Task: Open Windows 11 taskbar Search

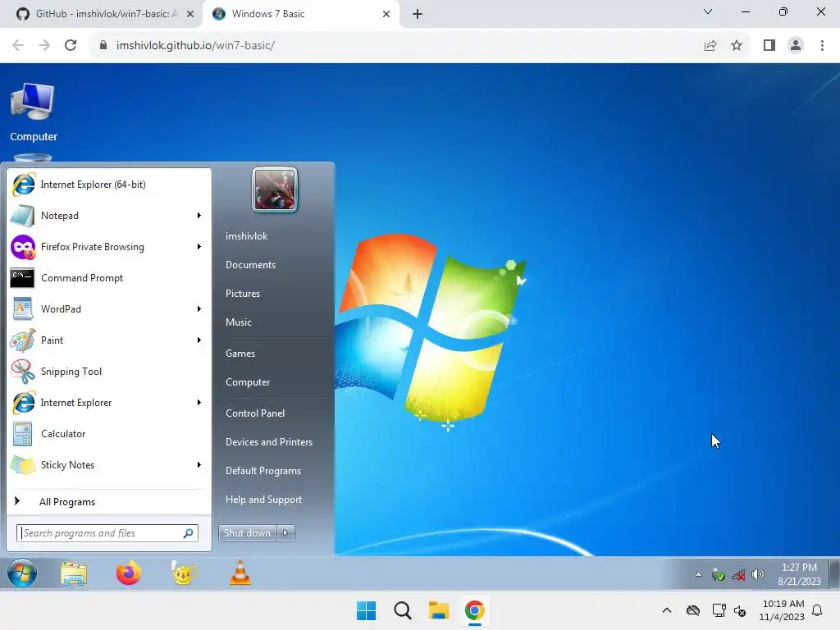Action: 402,610
